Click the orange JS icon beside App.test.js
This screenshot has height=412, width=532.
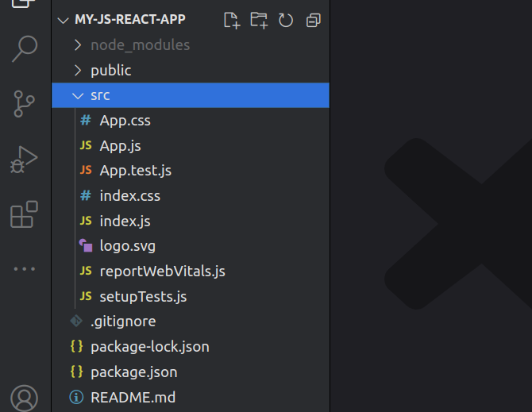coord(86,170)
